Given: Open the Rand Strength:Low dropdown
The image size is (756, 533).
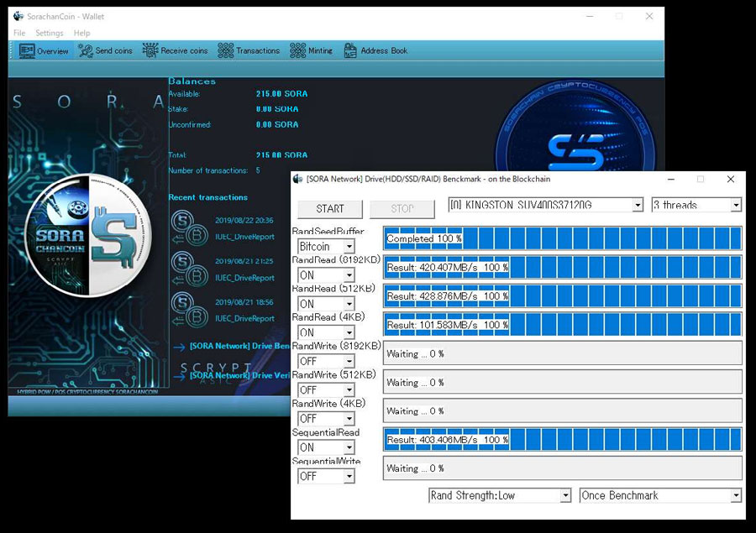Looking at the screenshot, I should pyautogui.click(x=500, y=495).
